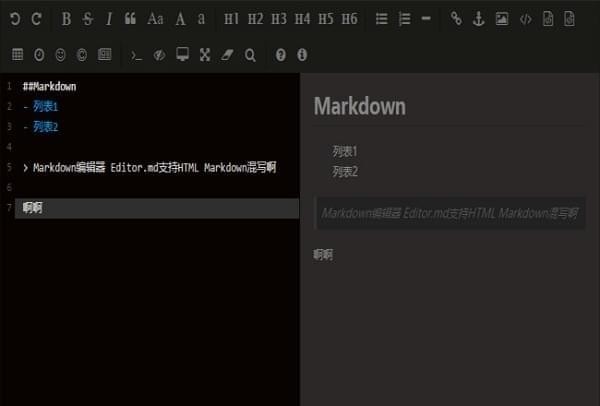This screenshot has width=600, height=406.
Task: Click the '列表2' line in editor
Action: click(x=45, y=127)
